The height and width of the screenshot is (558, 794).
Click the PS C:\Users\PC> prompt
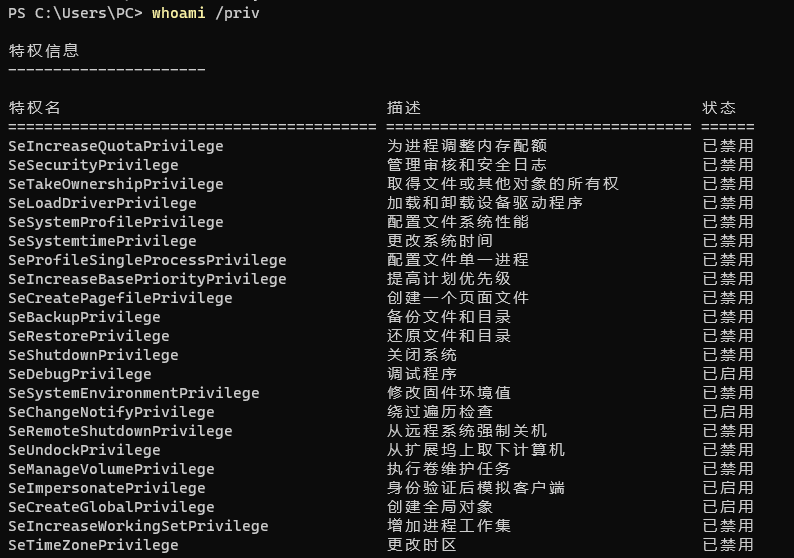[x=75, y=13]
